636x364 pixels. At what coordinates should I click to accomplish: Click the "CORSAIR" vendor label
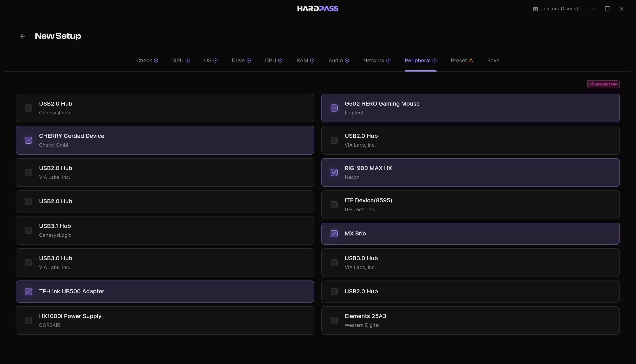[49, 325]
